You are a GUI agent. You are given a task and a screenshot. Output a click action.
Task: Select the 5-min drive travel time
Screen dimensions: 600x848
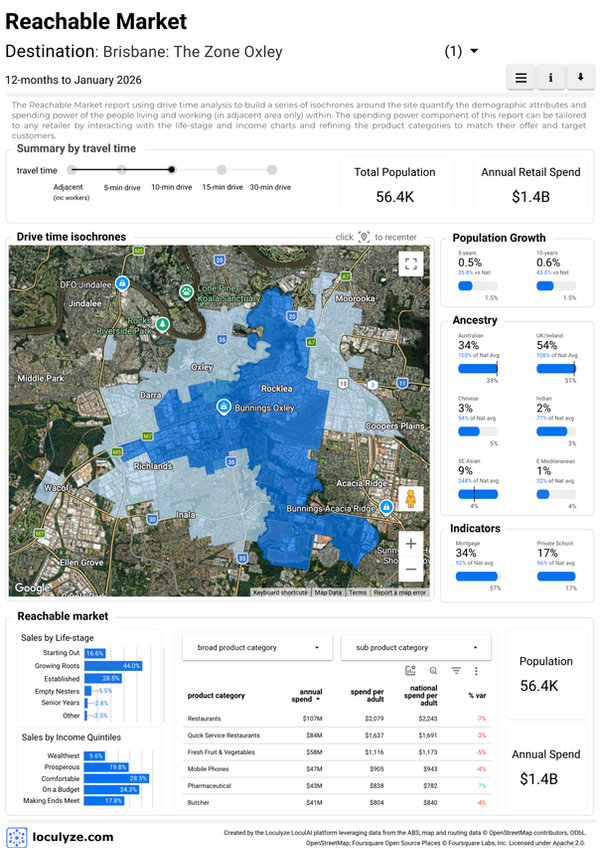(x=122, y=170)
